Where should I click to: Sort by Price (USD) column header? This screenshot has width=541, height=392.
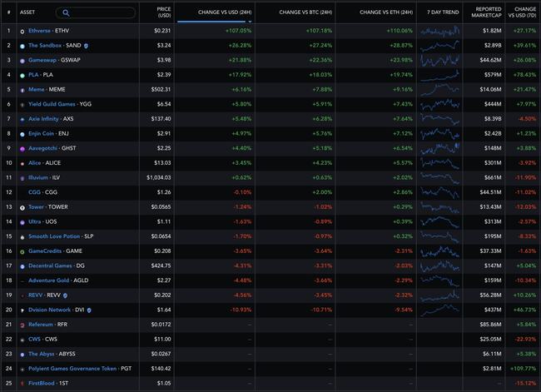point(164,12)
